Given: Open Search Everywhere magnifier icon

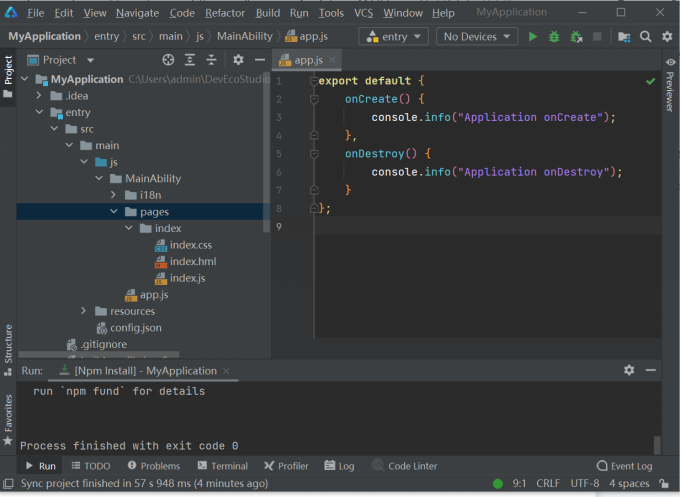Looking at the screenshot, I should [x=645, y=36].
